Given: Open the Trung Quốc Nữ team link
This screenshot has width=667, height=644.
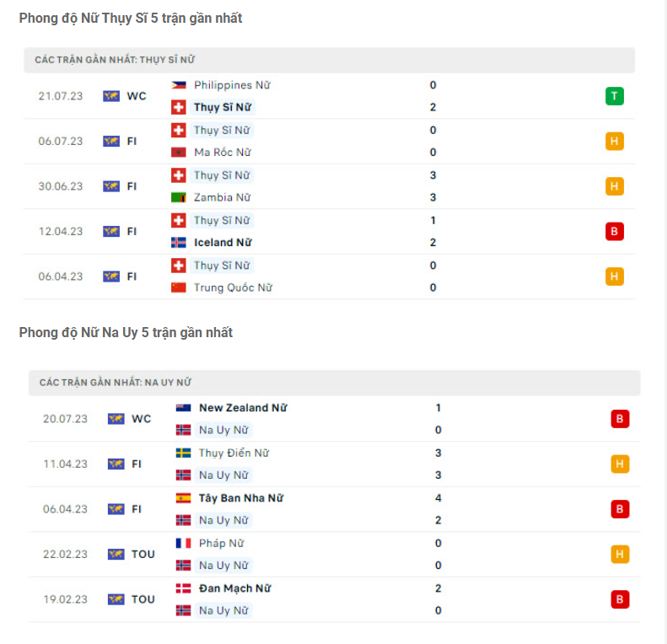Looking at the screenshot, I should point(233,287).
